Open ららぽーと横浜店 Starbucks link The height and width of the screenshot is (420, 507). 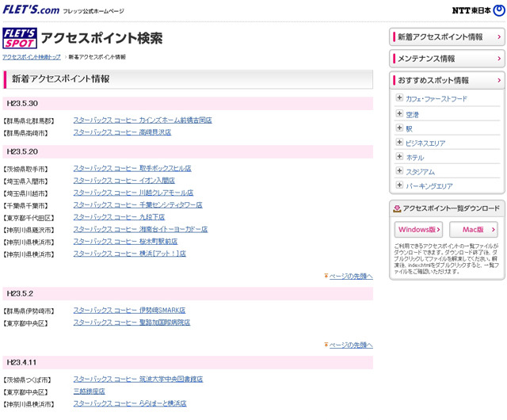pyautogui.click(x=130, y=403)
